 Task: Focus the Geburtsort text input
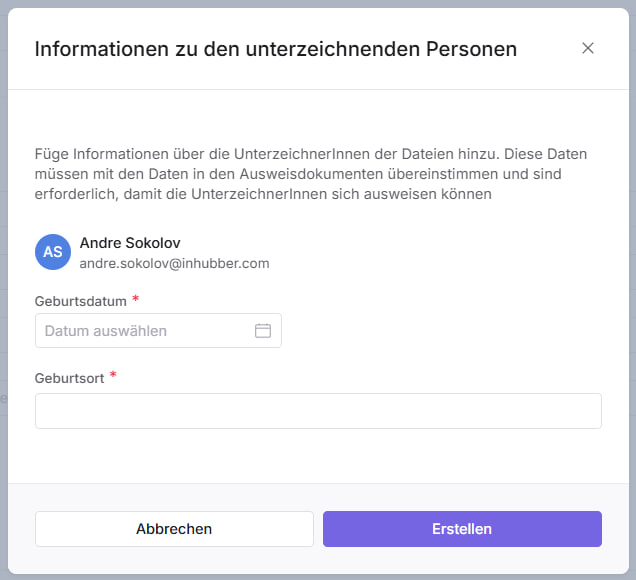pyautogui.click(x=318, y=411)
